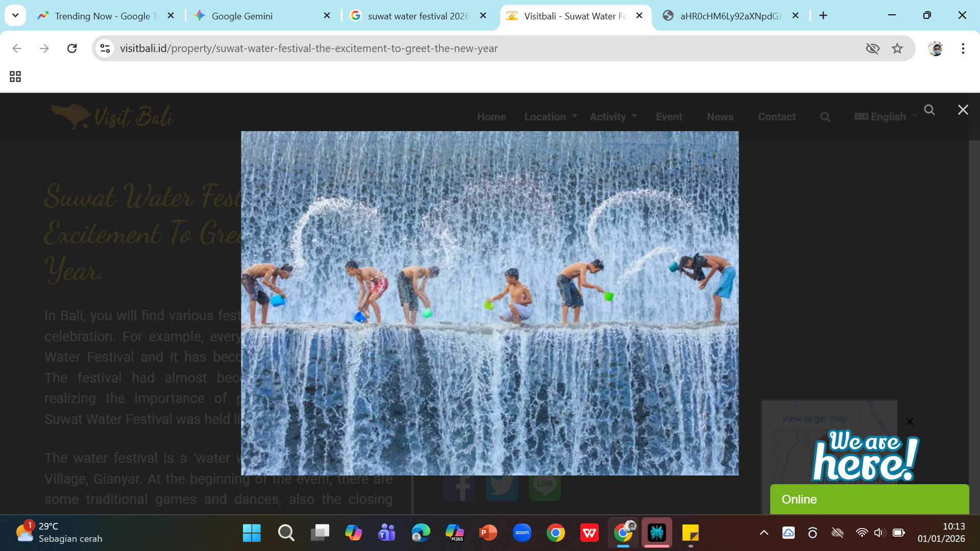
Task: Open the News page
Action: click(720, 117)
